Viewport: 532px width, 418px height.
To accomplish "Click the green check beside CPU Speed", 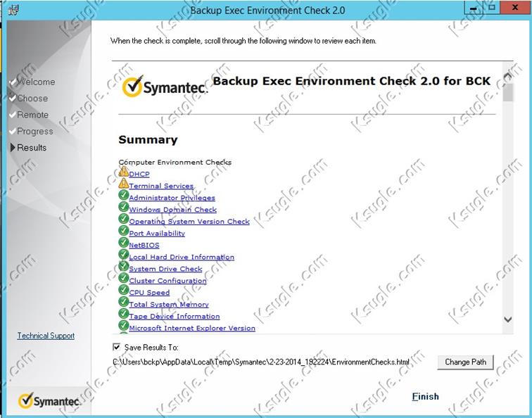I will (x=124, y=290).
